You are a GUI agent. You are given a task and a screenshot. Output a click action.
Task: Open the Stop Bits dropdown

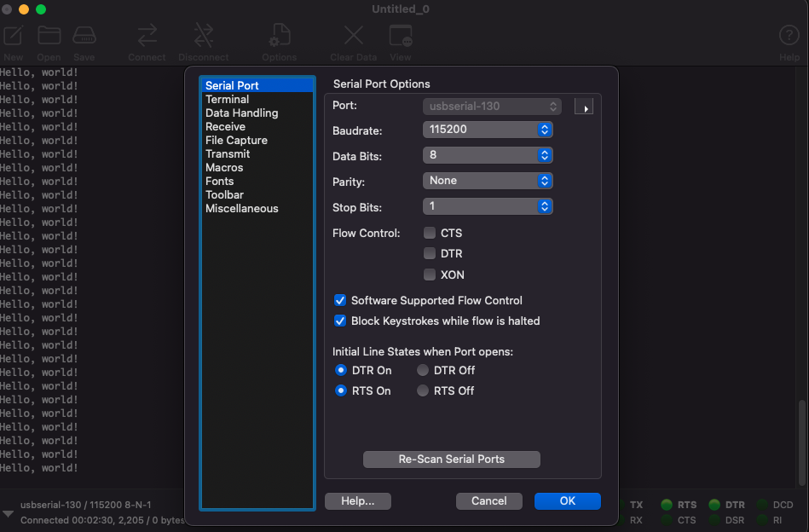(x=488, y=206)
